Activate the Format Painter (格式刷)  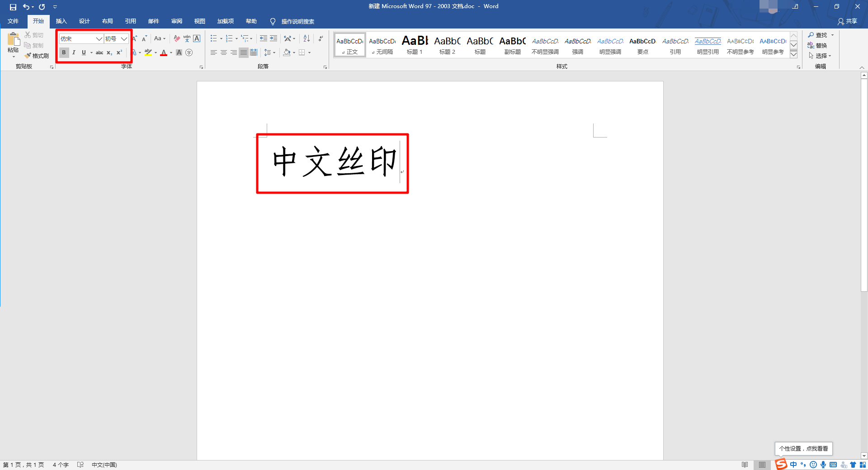[37, 56]
